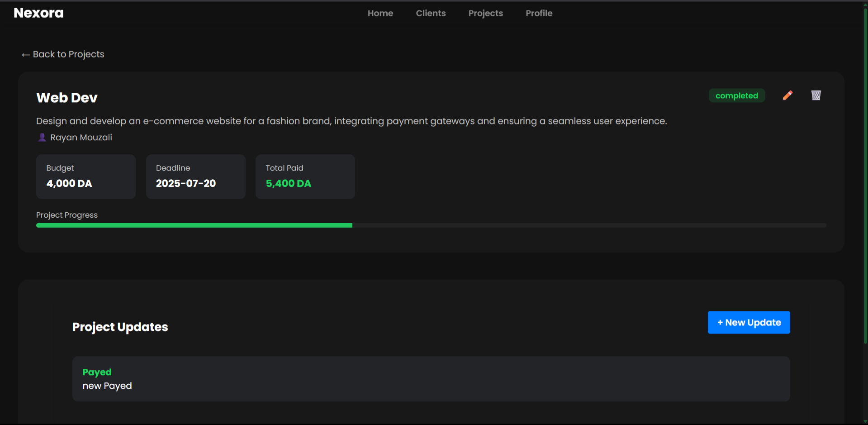Click the pencil icon to edit Web Dev
This screenshot has height=425, width=868.
click(x=787, y=95)
